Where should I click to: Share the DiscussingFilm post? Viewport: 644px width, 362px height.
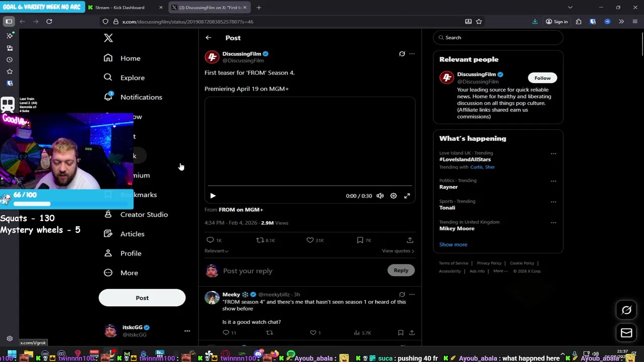pyautogui.click(x=410, y=240)
